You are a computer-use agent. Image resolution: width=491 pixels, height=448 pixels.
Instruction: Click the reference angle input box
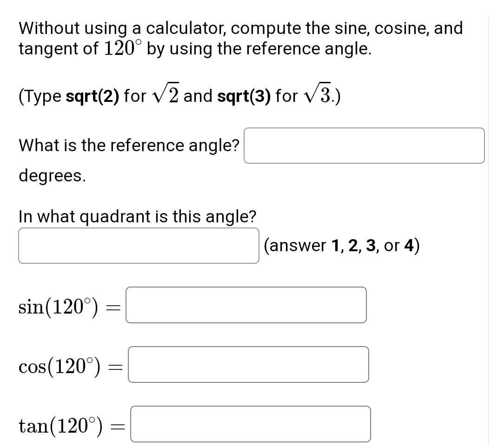coord(364,146)
